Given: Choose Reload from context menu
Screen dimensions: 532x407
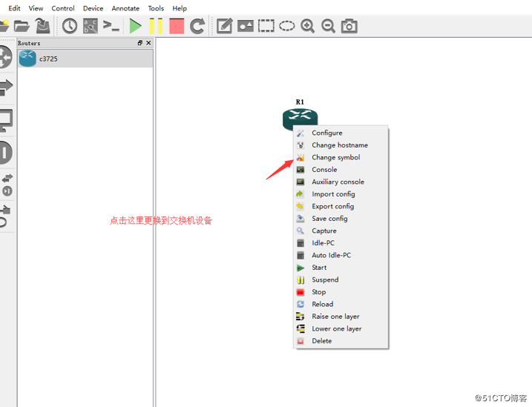Looking at the screenshot, I should [x=341, y=304].
